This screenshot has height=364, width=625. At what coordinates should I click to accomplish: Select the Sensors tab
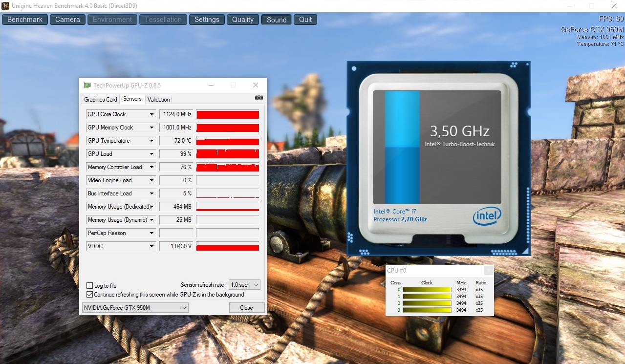[x=132, y=99]
